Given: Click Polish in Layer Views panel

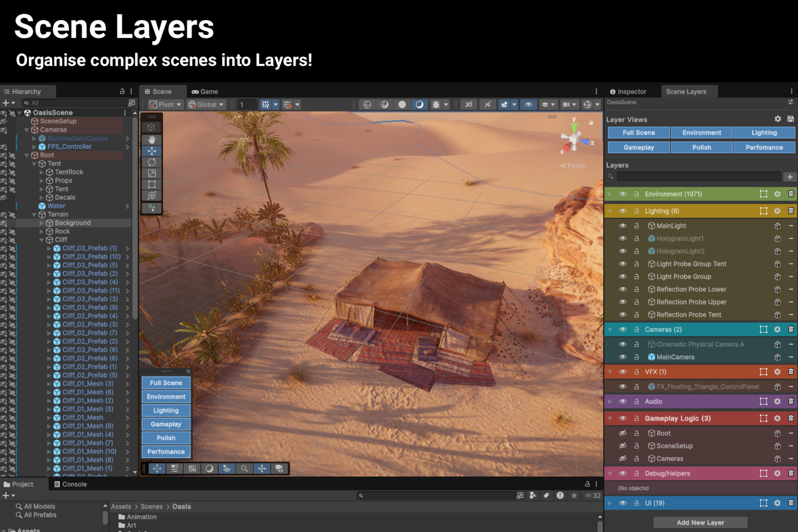Looking at the screenshot, I should point(701,147).
